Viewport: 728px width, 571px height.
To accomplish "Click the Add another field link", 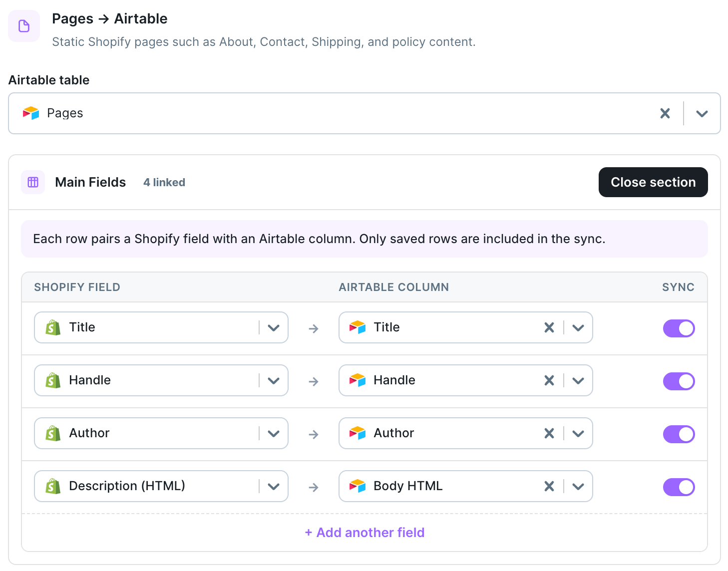I will click(364, 533).
